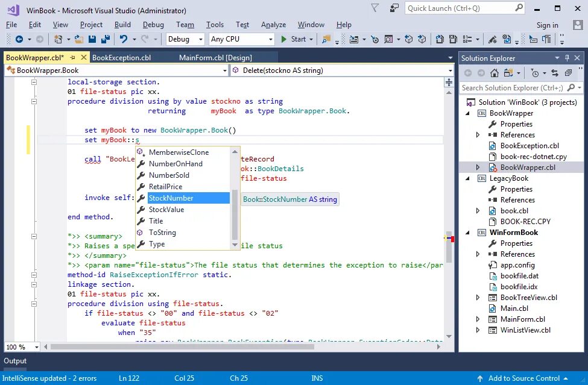Screen dimensions: 588x385
Task: Click the user account avatar icon
Action: [x=578, y=25]
